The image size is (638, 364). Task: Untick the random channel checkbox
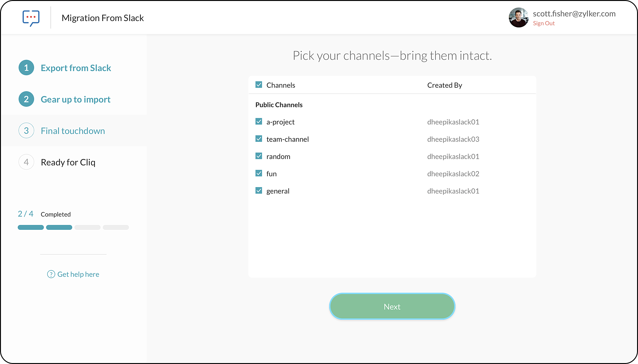(x=259, y=156)
